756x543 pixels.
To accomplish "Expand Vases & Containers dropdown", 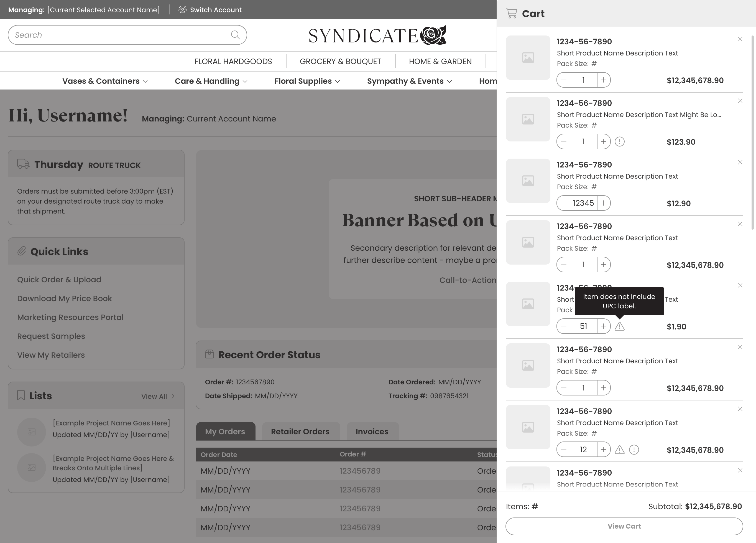I will coord(105,81).
